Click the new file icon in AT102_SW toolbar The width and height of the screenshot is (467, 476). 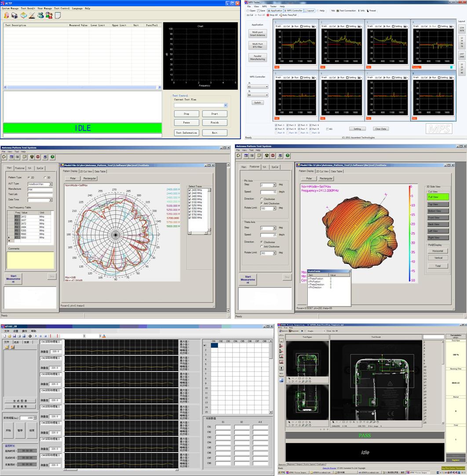[x=4, y=336]
